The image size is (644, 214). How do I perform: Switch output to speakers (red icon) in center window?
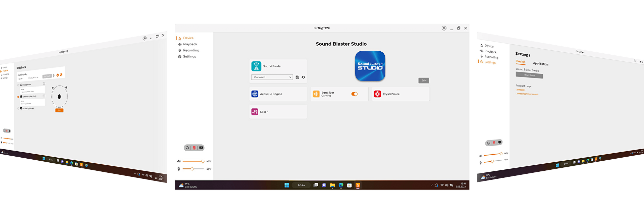coord(194,148)
